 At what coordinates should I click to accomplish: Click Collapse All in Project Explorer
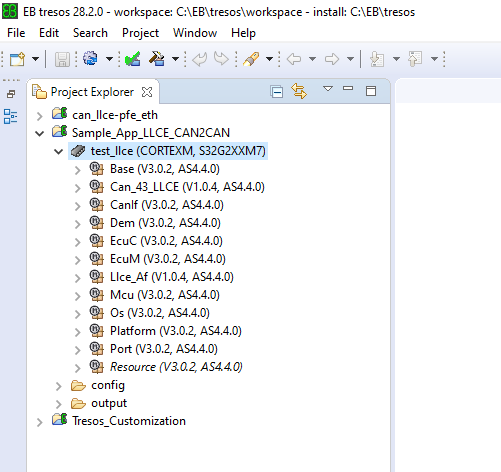pyautogui.click(x=277, y=92)
